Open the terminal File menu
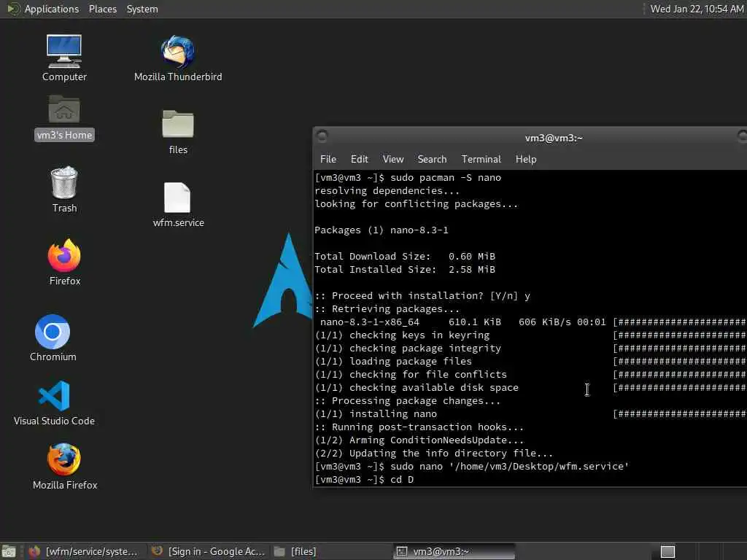Viewport: 747px width, 560px height. [328, 159]
